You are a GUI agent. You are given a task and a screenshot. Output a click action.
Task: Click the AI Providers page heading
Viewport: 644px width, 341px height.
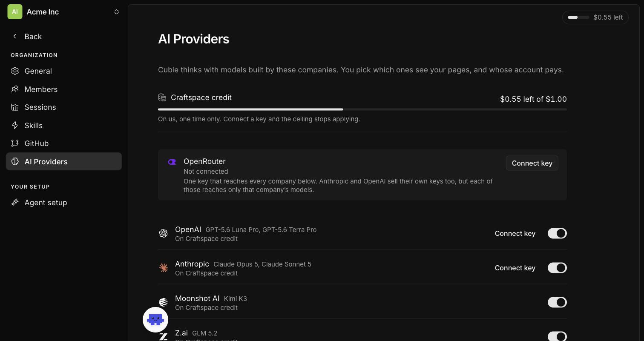pyautogui.click(x=194, y=39)
